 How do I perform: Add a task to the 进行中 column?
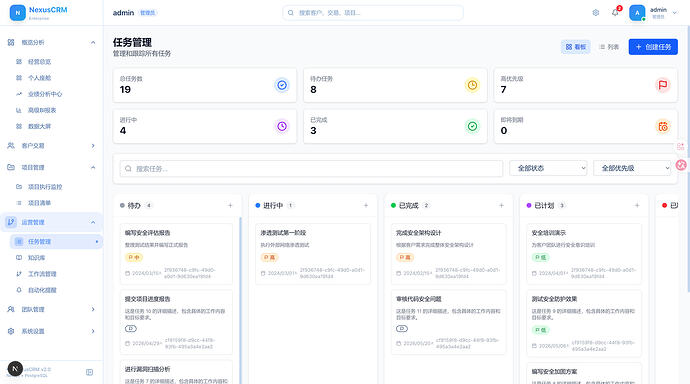(x=366, y=205)
